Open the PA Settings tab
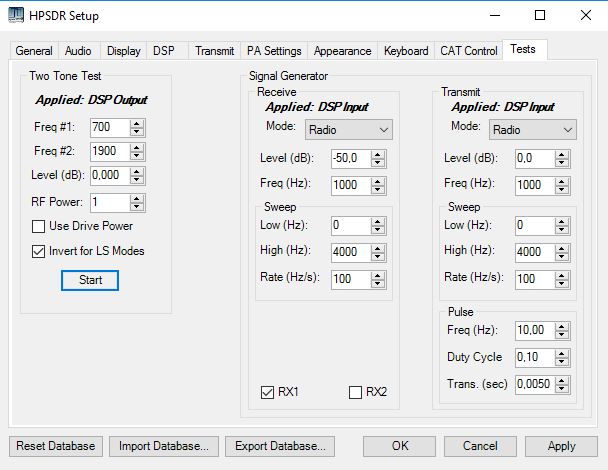 click(x=274, y=51)
